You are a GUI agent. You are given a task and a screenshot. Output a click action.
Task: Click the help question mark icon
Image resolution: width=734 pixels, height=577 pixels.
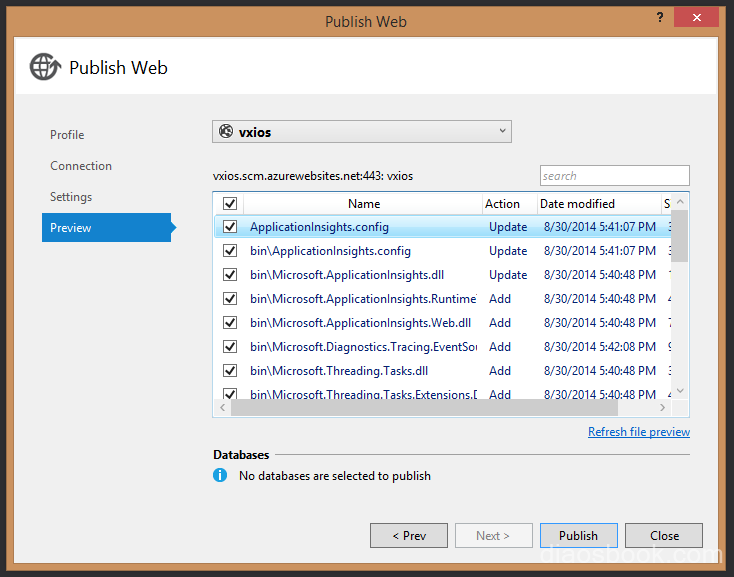pos(660,17)
